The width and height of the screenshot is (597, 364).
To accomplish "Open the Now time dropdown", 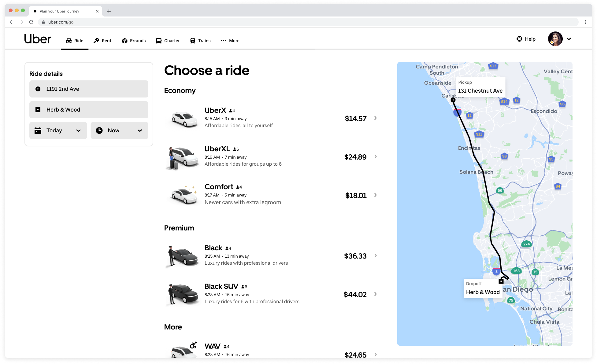I will 119,131.
